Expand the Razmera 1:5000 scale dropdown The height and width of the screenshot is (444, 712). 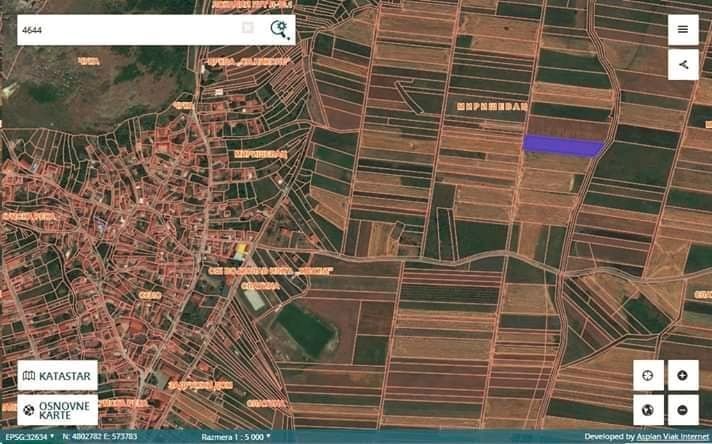pos(236,437)
